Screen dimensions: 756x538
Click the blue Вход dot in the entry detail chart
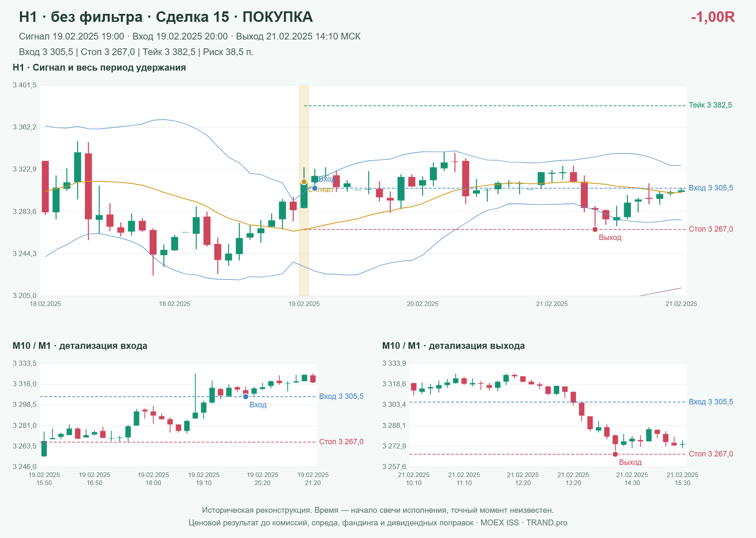pyautogui.click(x=246, y=397)
